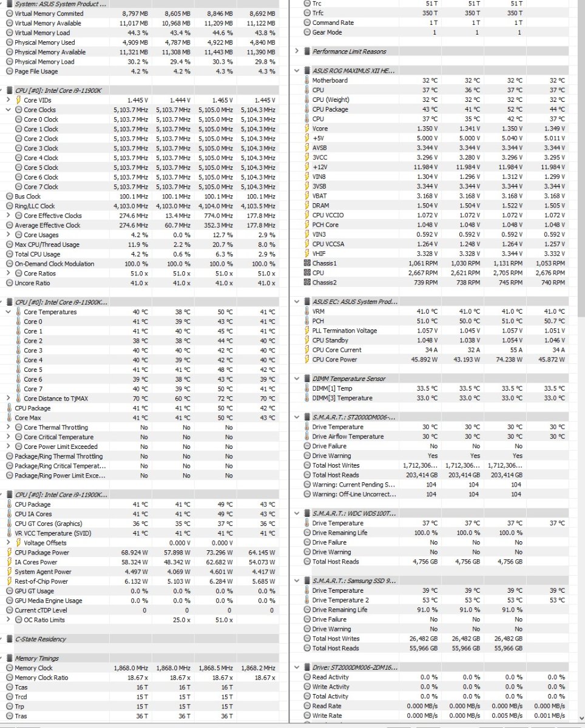Click the circle icon beside Read Rate

(x=306, y=706)
